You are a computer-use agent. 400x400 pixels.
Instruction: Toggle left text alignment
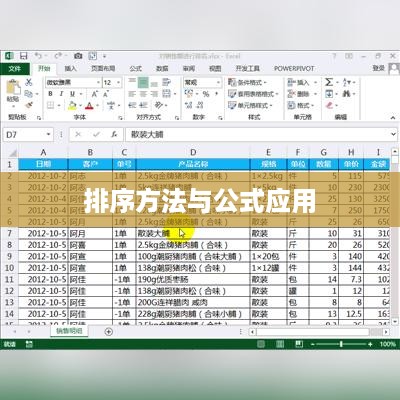pyautogui.click(x=132, y=94)
